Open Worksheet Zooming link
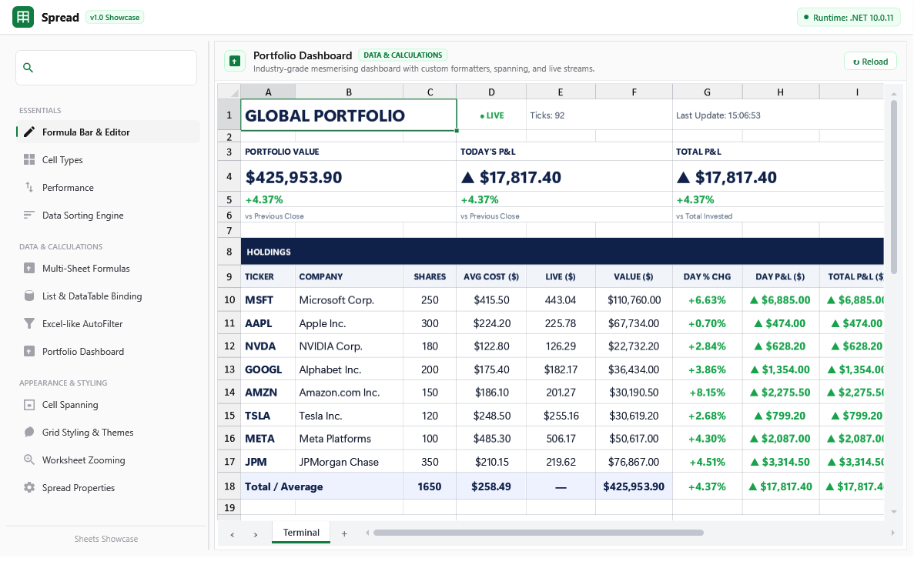 coord(108,460)
